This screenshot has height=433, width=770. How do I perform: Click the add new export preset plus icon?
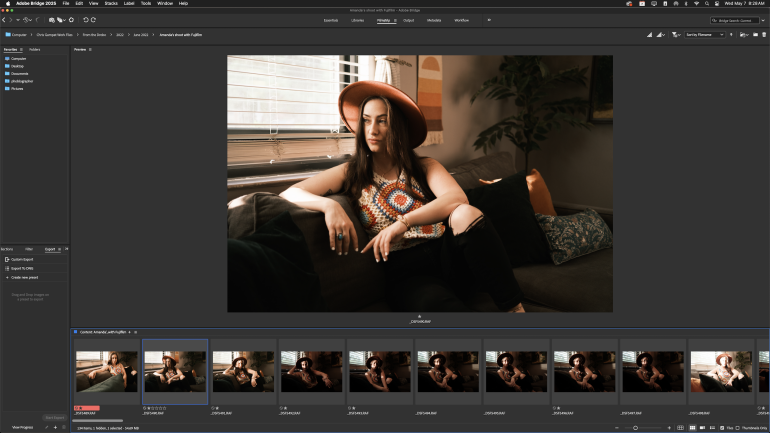tap(55, 427)
